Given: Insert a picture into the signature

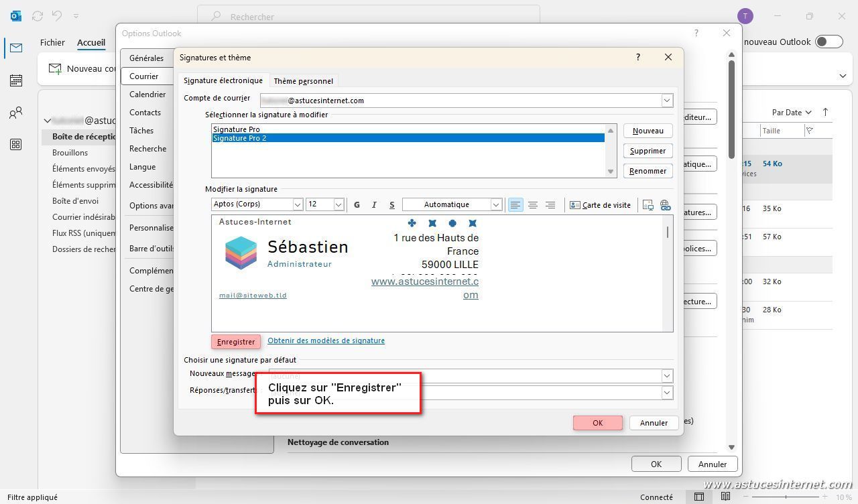Looking at the screenshot, I should pos(648,205).
